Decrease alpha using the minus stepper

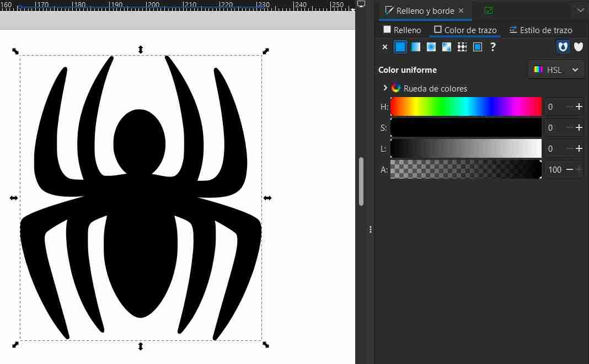(x=570, y=170)
